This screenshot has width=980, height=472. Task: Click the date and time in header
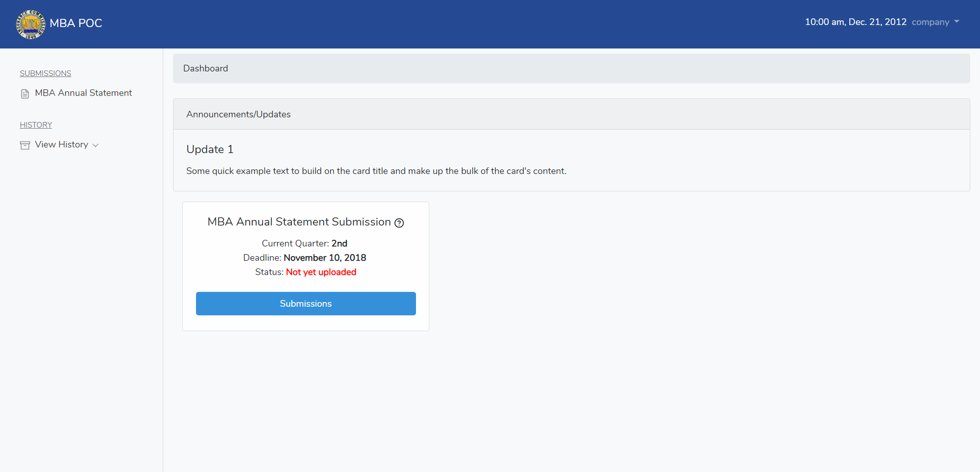coord(855,22)
